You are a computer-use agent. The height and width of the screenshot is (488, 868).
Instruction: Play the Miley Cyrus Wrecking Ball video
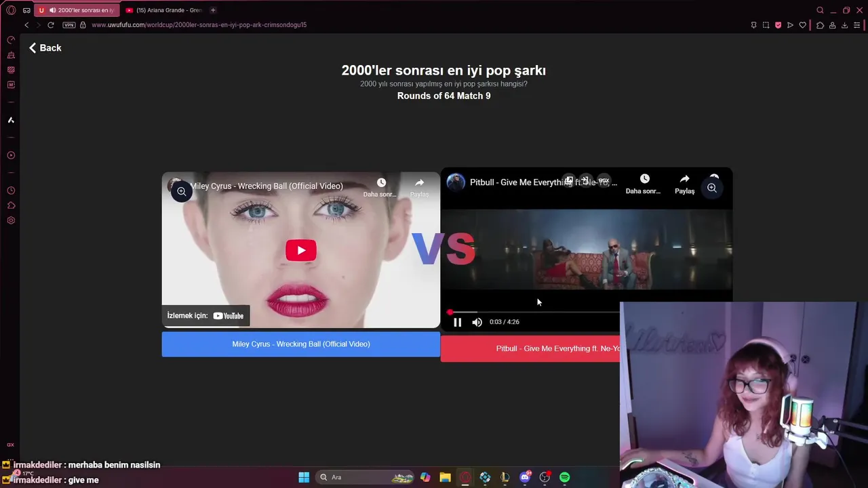click(x=301, y=250)
